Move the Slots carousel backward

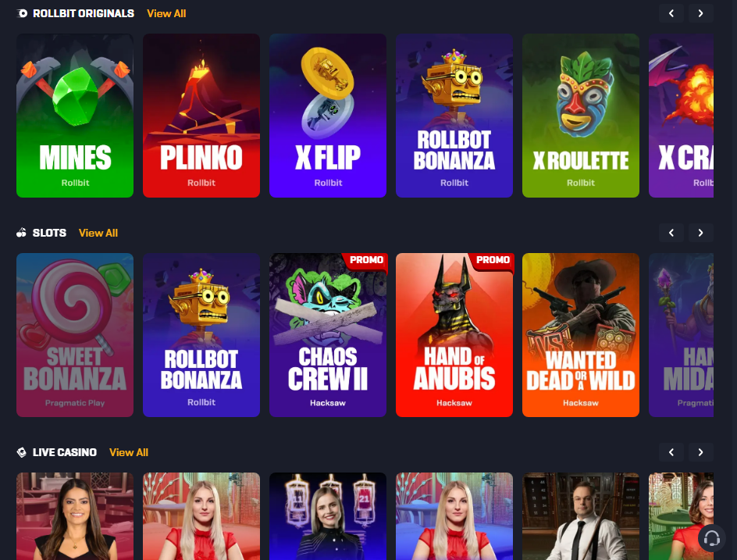pyautogui.click(x=671, y=233)
